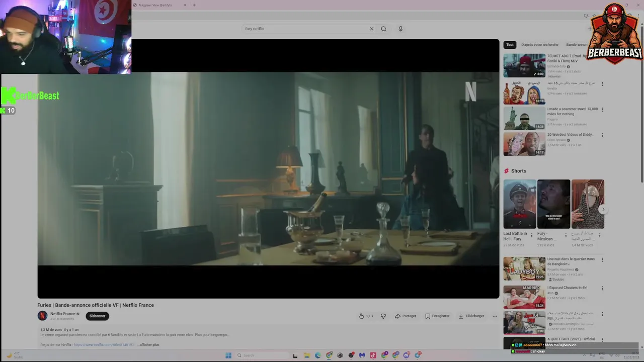Open Netflix France channel name link
This screenshot has height=362, width=644.
point(63,314)
